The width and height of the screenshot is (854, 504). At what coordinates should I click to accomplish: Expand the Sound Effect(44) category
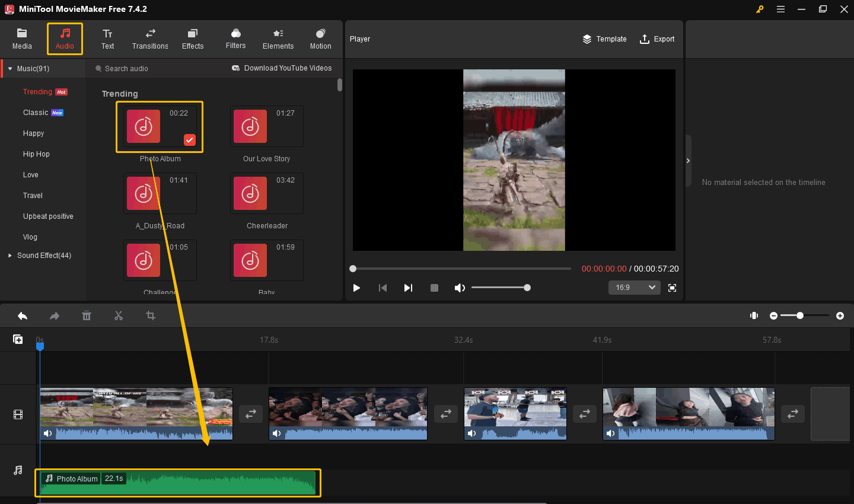10,256
